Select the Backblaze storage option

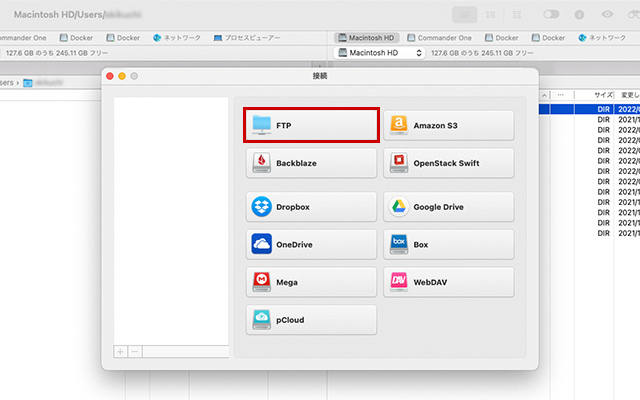click(311, 163)
